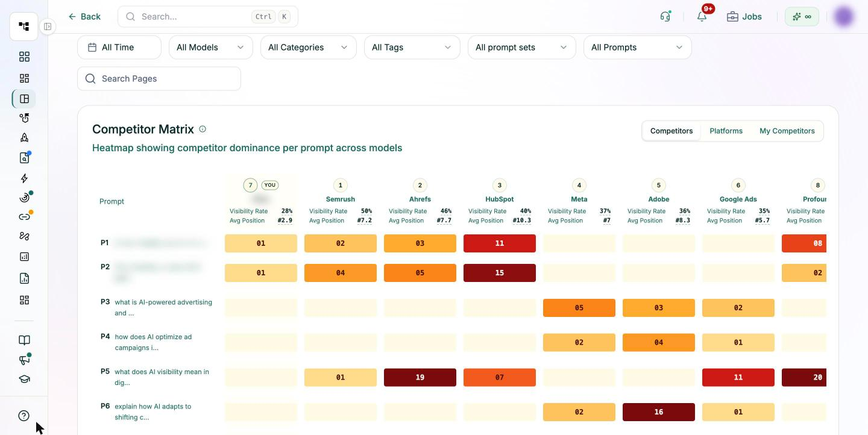Select the squiggle route sidebar icon
Screen dimensions: 868x435
click(24, 236)
